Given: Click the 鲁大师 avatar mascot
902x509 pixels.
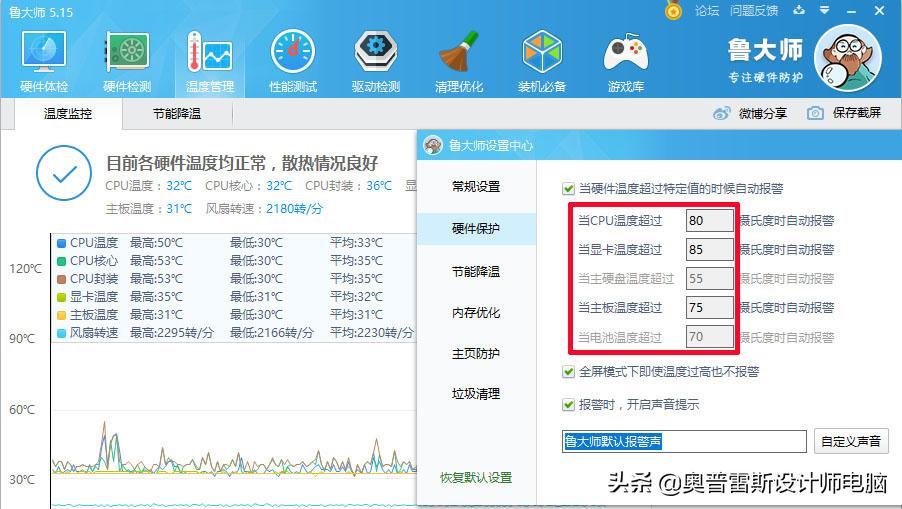Looking at the screenshot, I should point(847,58).
